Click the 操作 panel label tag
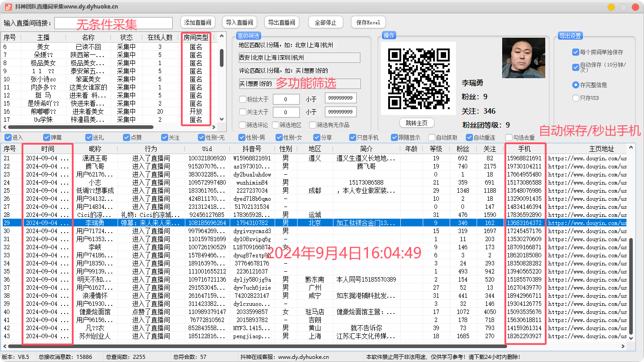 (x=389, y=35)
